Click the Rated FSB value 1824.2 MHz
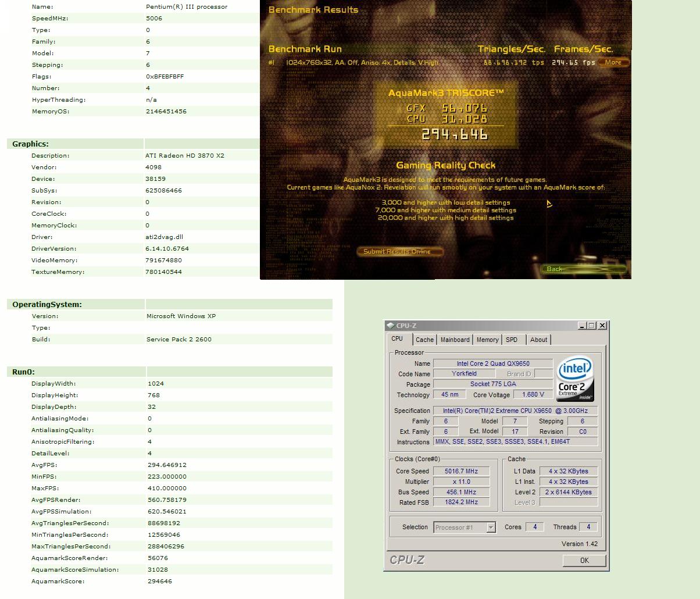This screenshot has width=700, height=599. [461, 502]
